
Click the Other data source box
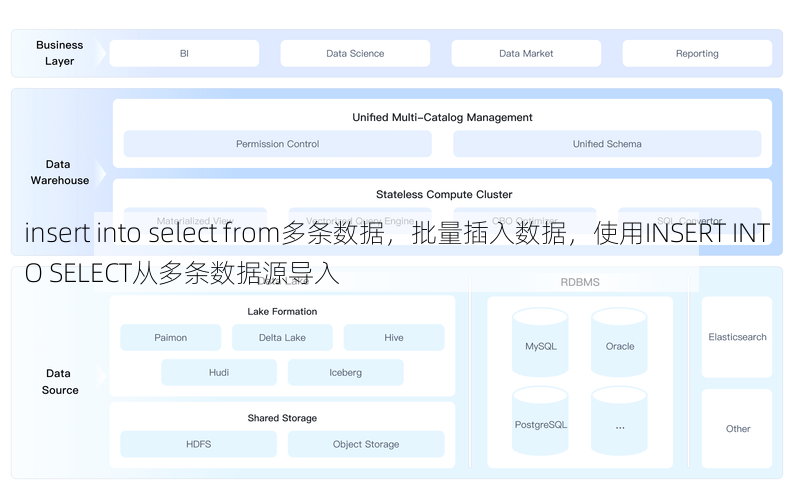coord(737,428)
